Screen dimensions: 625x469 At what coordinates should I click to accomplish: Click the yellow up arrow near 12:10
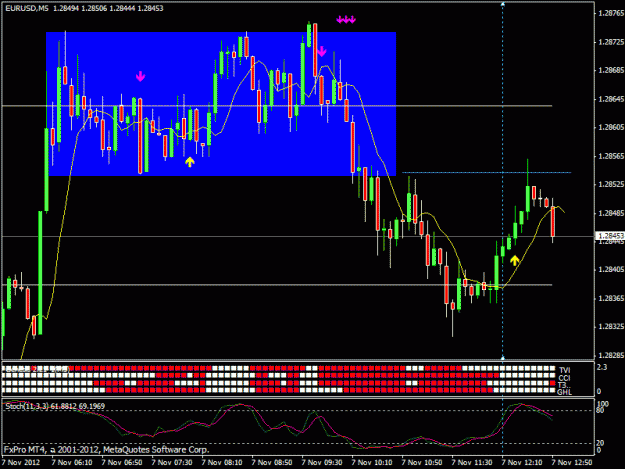pyautogui.click(x=515, y=261)
